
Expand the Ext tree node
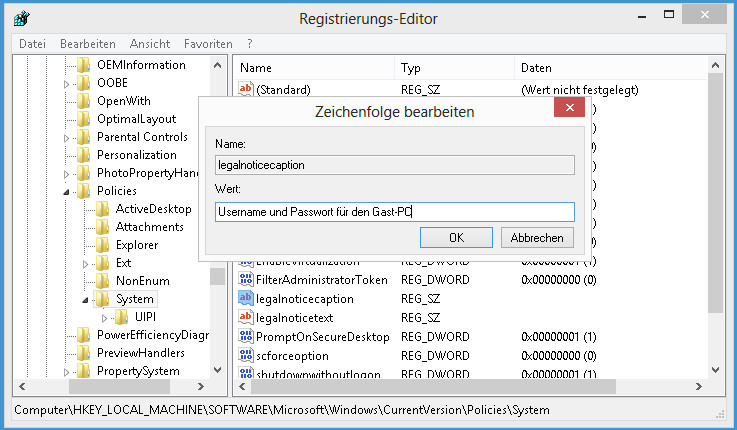[x=85, y=264]
